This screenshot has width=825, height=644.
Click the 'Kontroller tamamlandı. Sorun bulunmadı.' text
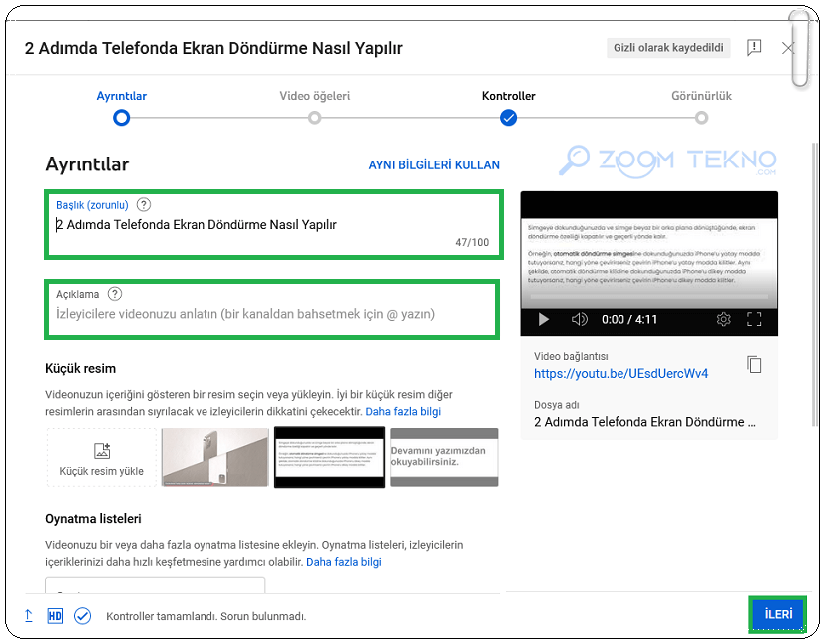click(x=206, y=616)
